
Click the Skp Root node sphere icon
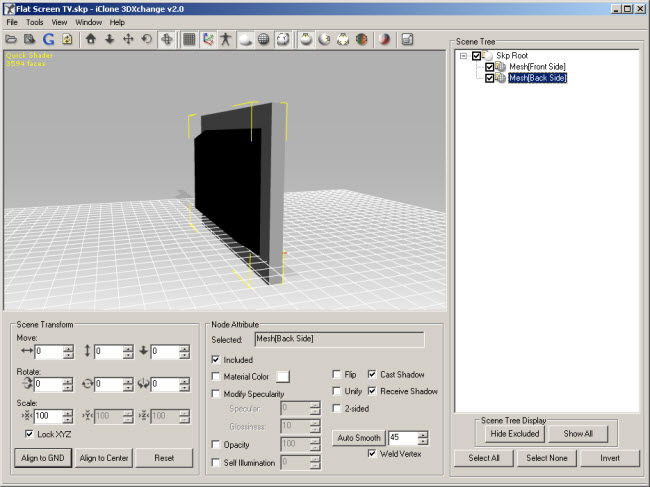(488, 55)
